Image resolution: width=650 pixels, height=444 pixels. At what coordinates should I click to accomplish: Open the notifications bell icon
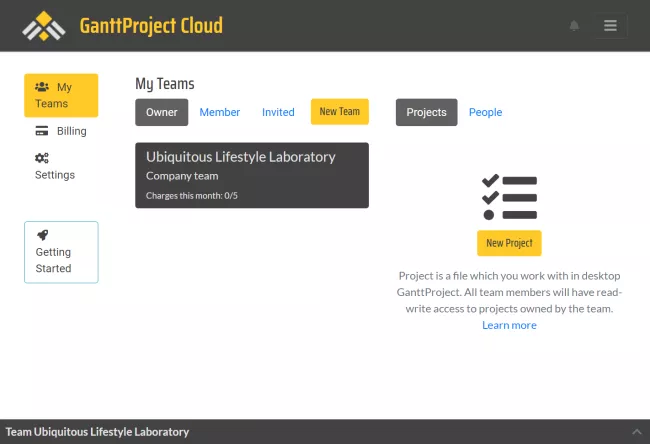[x=574, y=26]
